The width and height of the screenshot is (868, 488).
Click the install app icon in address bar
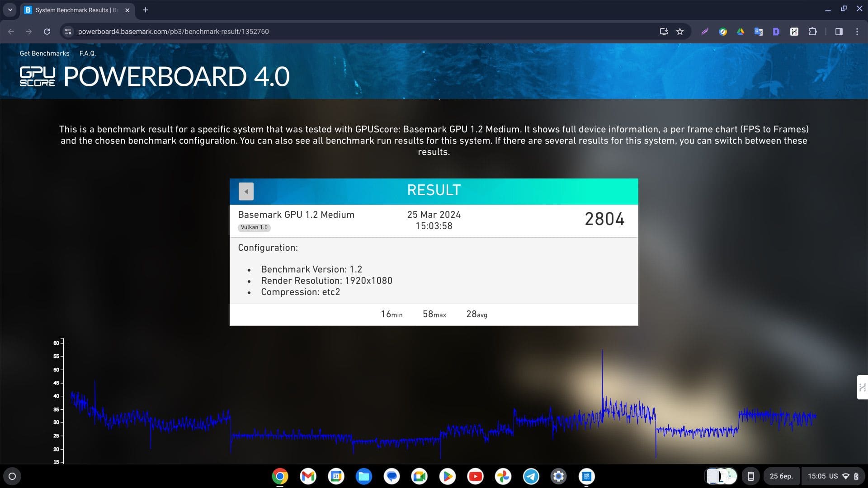(664, 32)
